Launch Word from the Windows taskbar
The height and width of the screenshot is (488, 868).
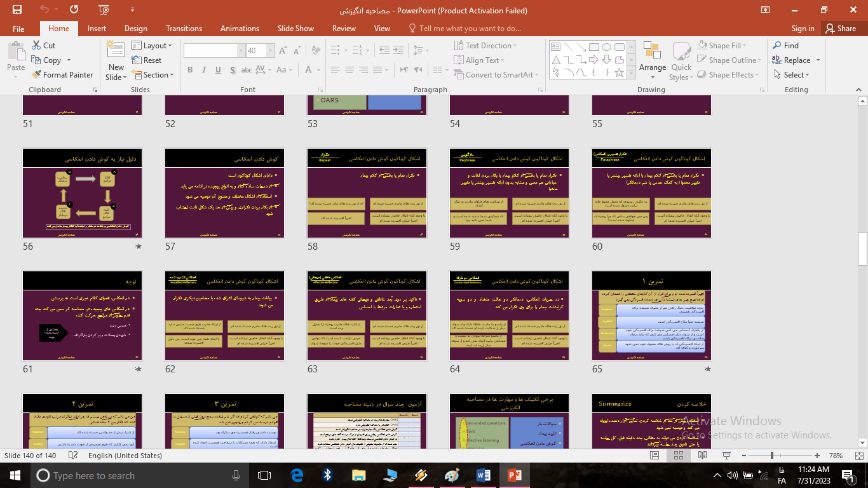click(483, 475)
